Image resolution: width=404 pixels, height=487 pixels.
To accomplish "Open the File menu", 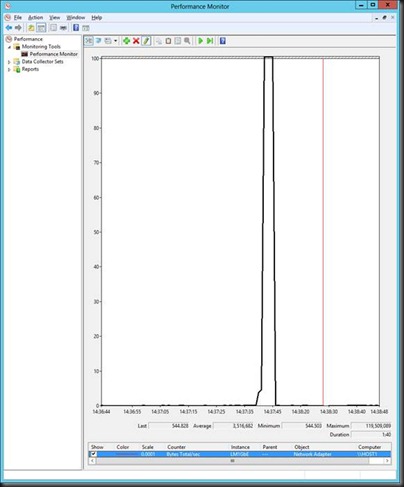I will (x=18, y=17).
